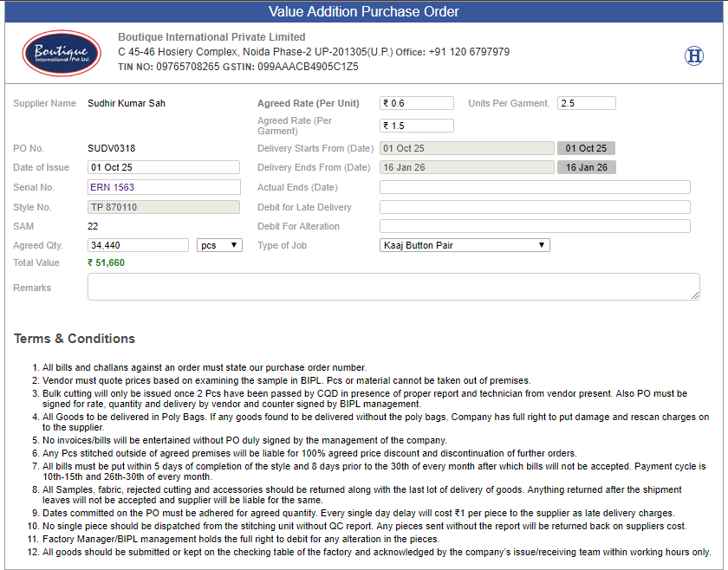Click the TIN number 09765708265
Image resolution: width=728 pixels, height=570 pixels.
point(187,67)
